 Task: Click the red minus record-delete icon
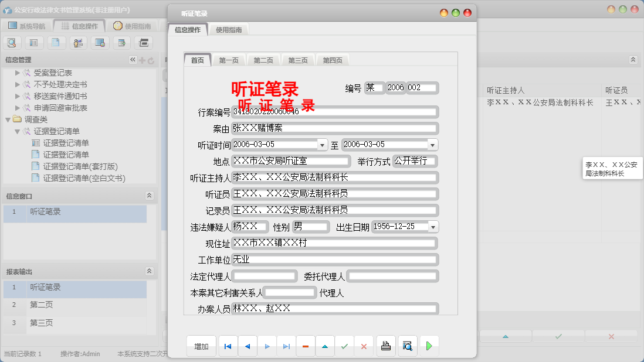click(305, 346)
